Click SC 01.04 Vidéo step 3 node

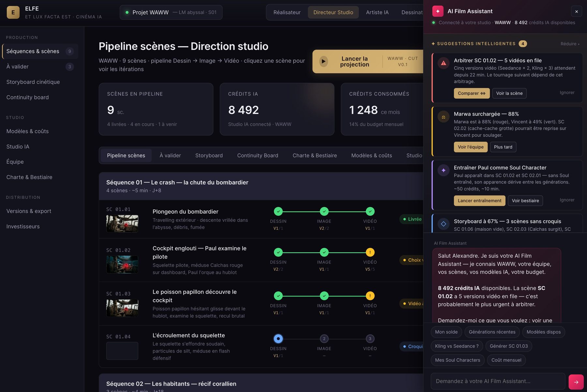pos(370,339)
